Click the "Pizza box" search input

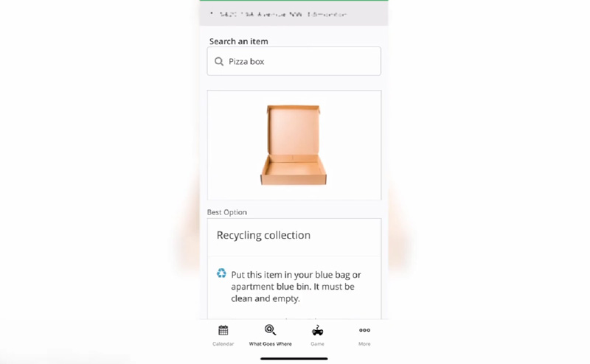coord(294,61)
